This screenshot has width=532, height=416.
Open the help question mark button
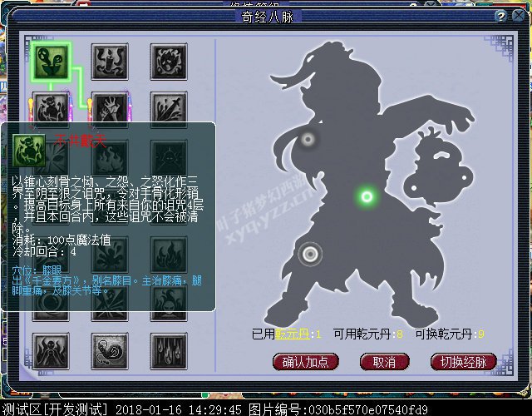coord(500,16)
